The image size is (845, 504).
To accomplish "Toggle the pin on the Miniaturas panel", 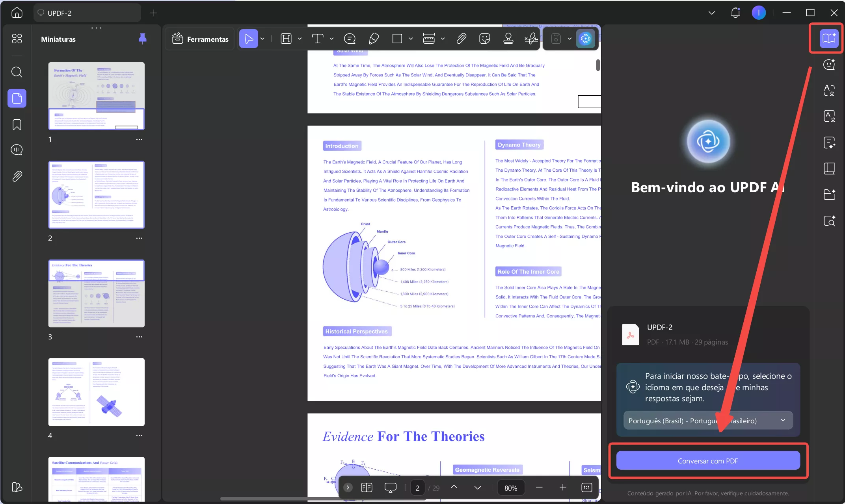I will click(x=143, y=39).
